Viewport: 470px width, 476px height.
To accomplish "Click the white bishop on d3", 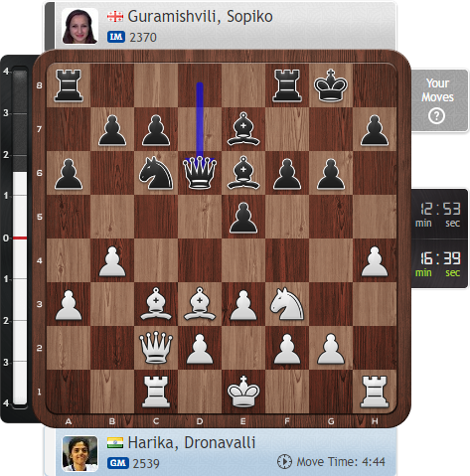I will coord(200,304).
